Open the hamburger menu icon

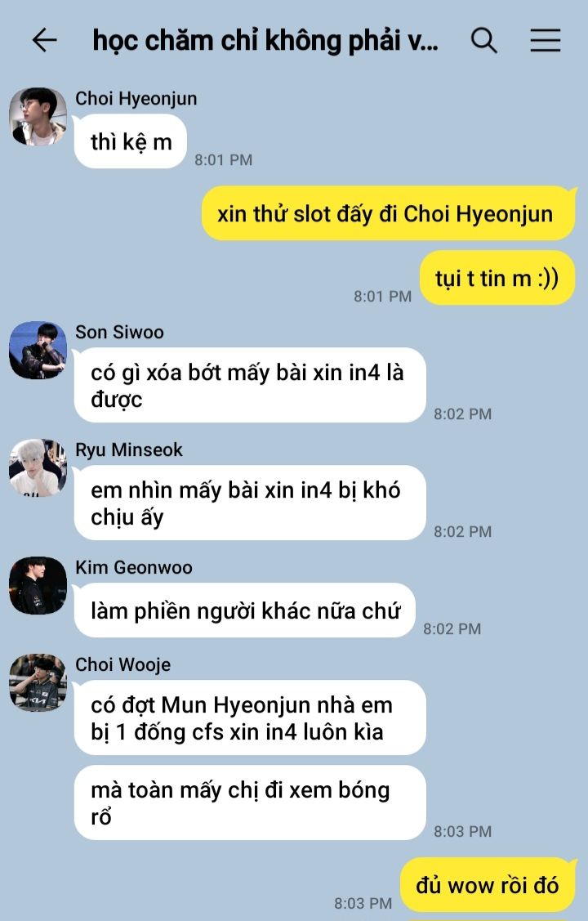pyautogui.click(x=546, y=41)
